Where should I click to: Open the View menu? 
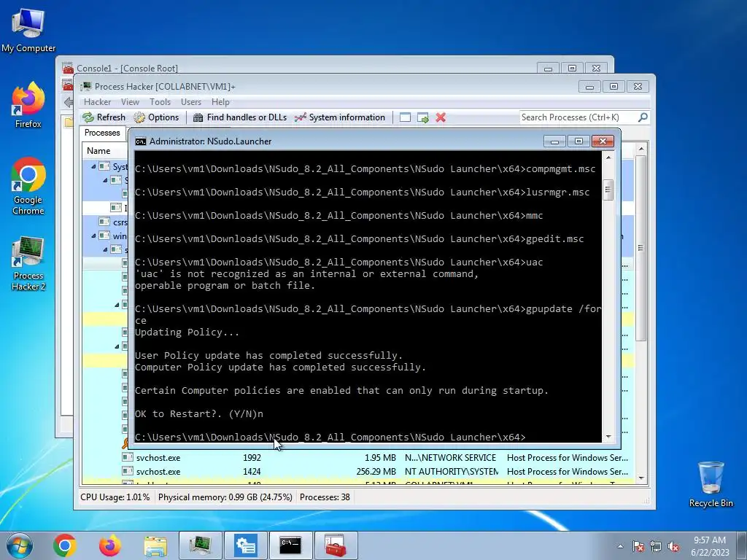tap(130, 102)
